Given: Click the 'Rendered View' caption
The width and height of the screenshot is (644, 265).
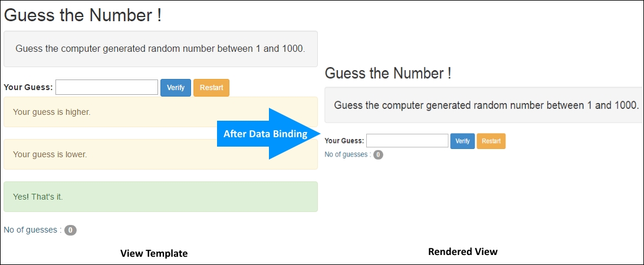Looking at the screenshot, I should pos(463,251).
